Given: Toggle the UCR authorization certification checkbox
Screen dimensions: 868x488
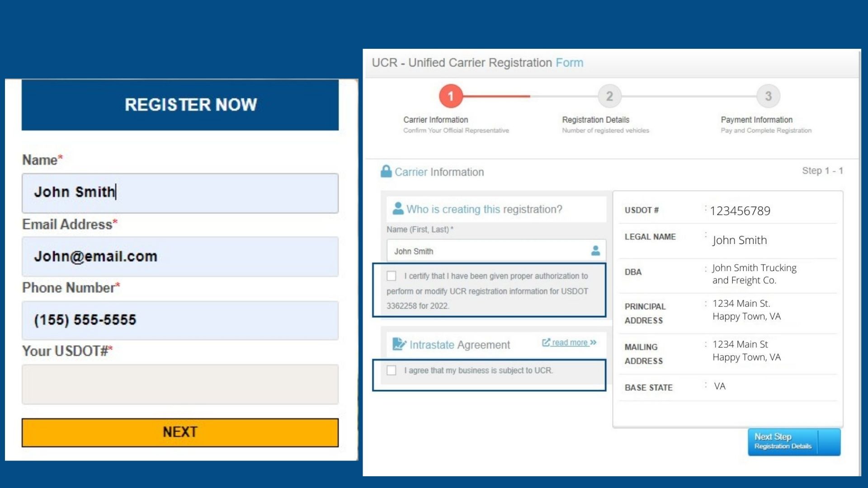Looking at the screenshot, I should click(x=392, y=275).
